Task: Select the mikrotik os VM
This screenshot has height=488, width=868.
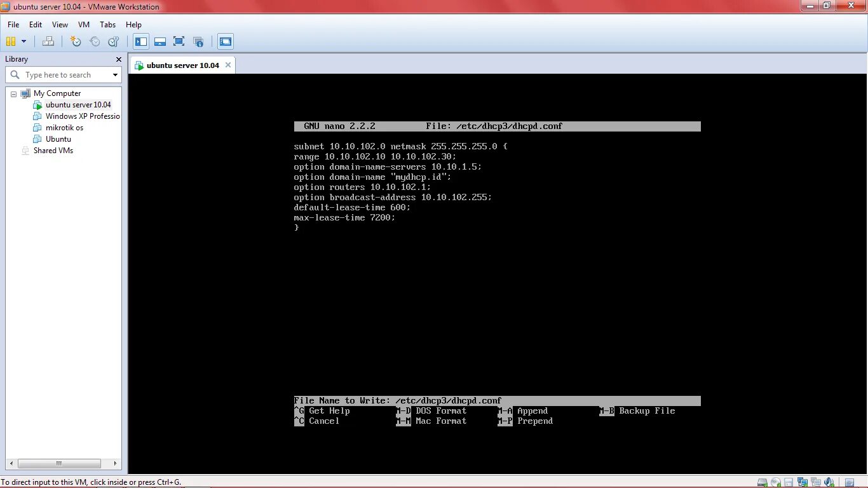Action: (x=64, y=128)
